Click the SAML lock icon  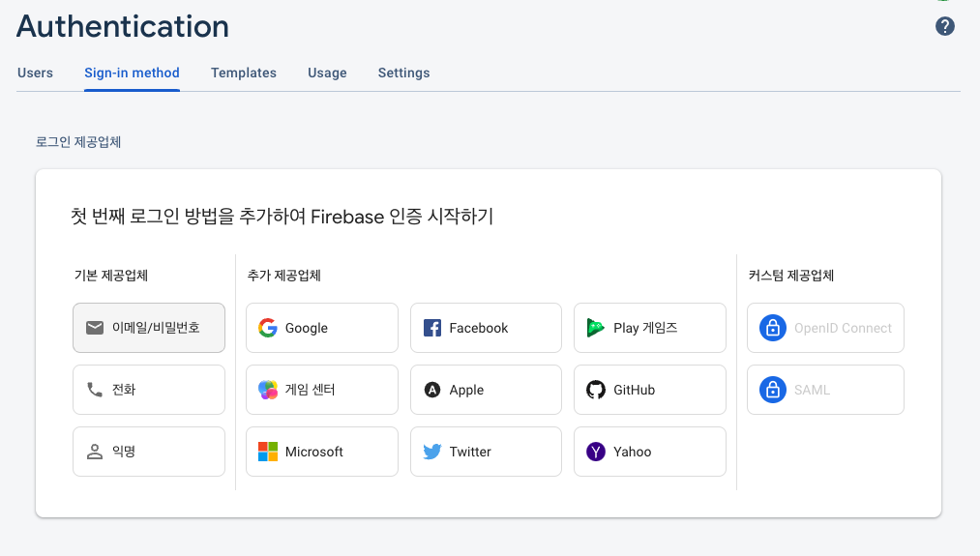pyautogui.click(x=773, y=390)
